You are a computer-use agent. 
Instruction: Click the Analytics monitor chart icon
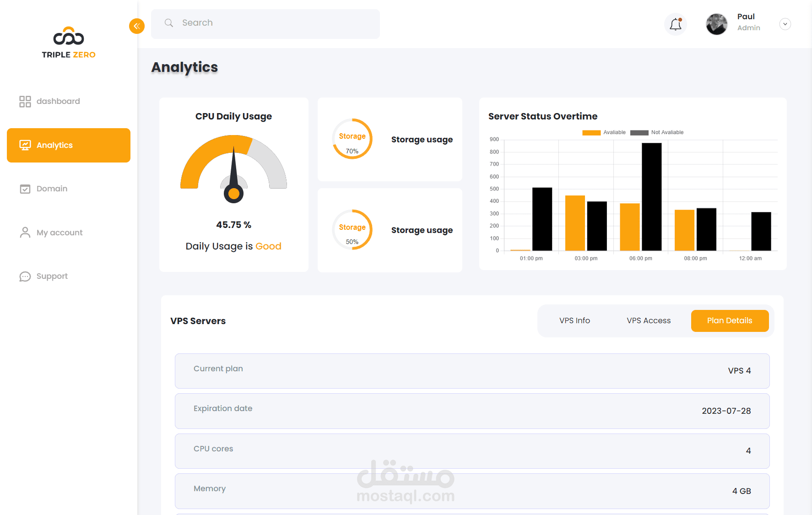pos(25,145)
